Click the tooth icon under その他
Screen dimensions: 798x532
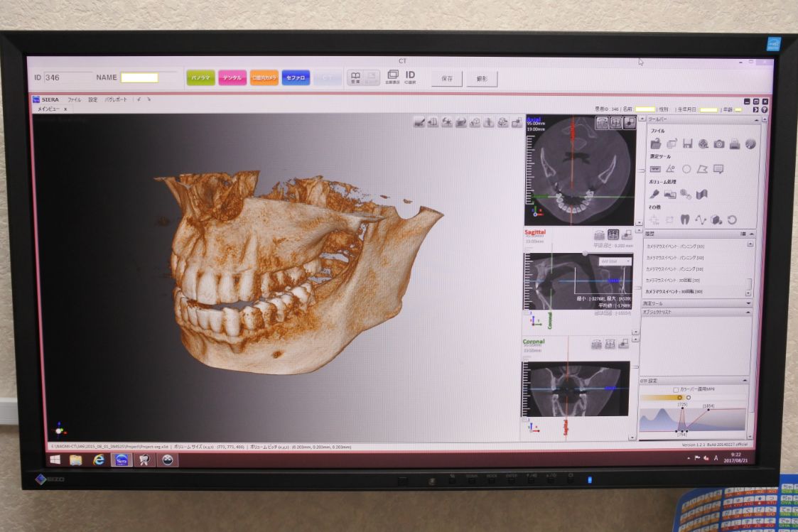point(685,219)
